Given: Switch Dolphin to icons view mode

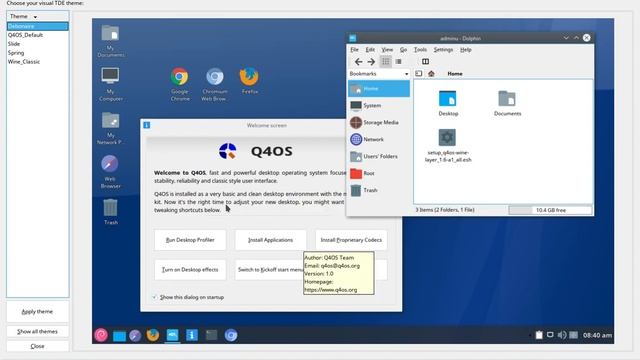Looking at the screenshot, I should pos(385,62).
